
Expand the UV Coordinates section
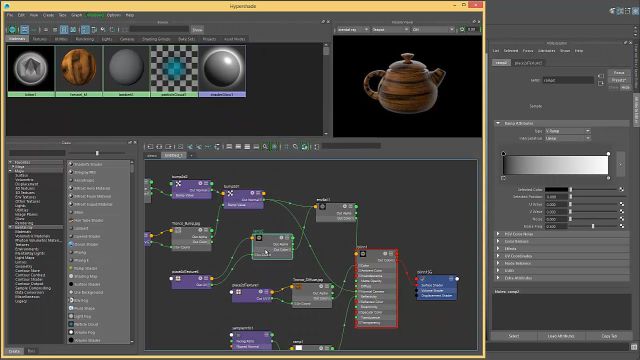(x=498, y=256)
